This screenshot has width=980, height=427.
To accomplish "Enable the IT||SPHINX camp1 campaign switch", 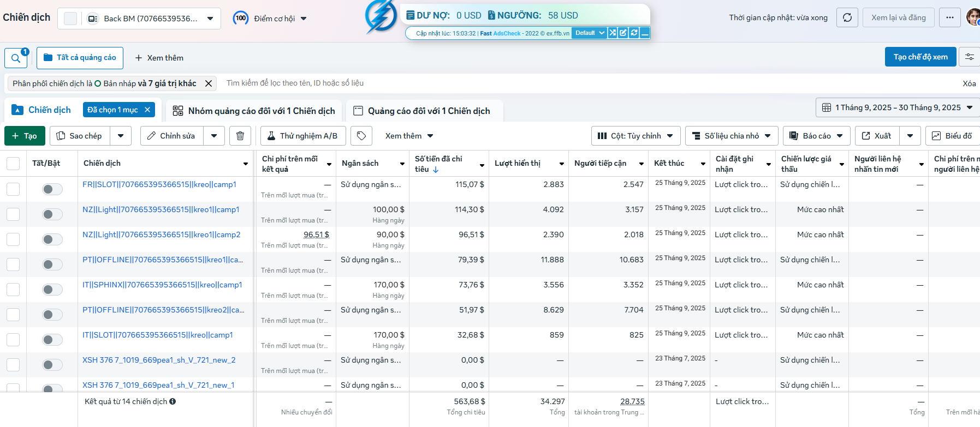I will tap(52, 290).
